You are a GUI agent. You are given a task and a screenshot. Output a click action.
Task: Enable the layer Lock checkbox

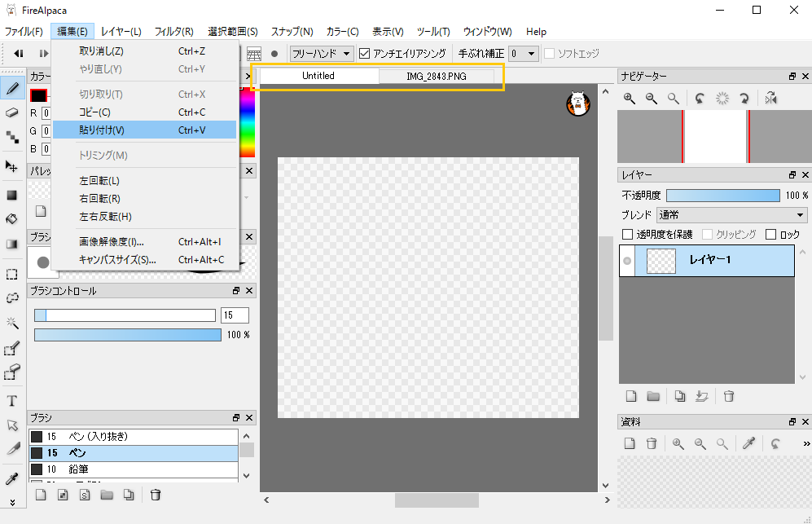(771, 235)
